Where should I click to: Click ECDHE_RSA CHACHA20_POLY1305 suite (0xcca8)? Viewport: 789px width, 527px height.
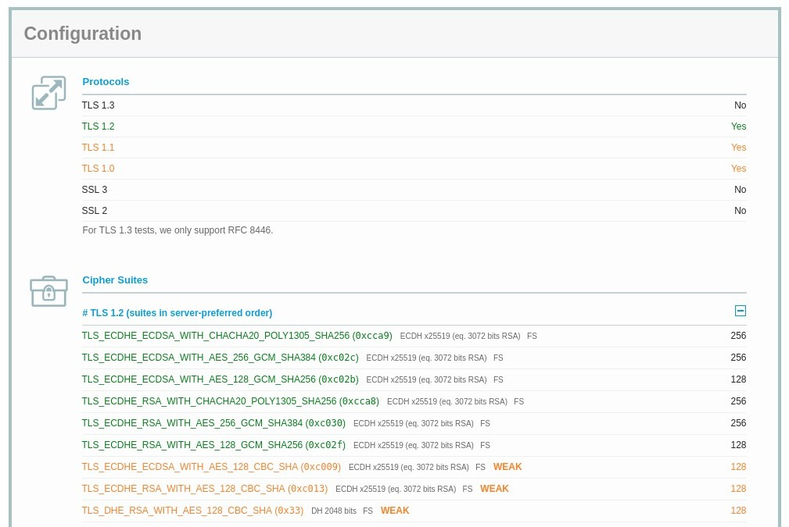(230, 401)
